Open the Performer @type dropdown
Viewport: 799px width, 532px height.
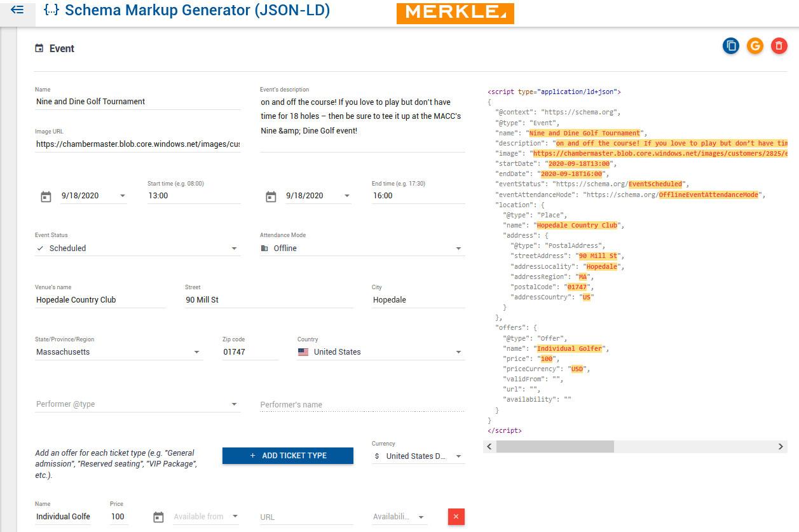click(138, 404)
